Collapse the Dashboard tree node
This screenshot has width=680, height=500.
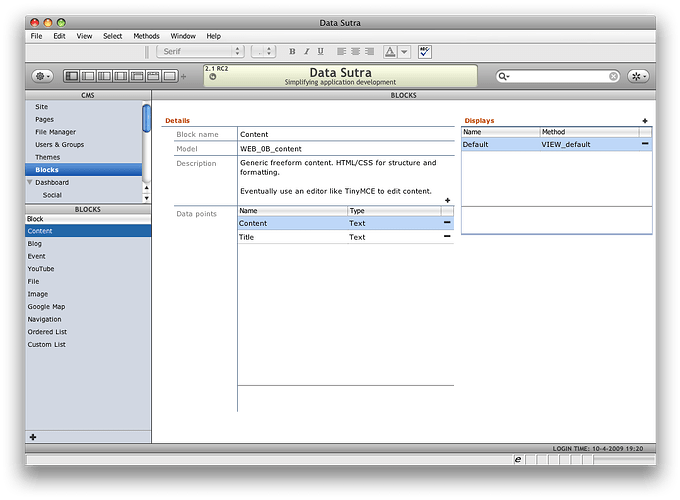point(30,182)
